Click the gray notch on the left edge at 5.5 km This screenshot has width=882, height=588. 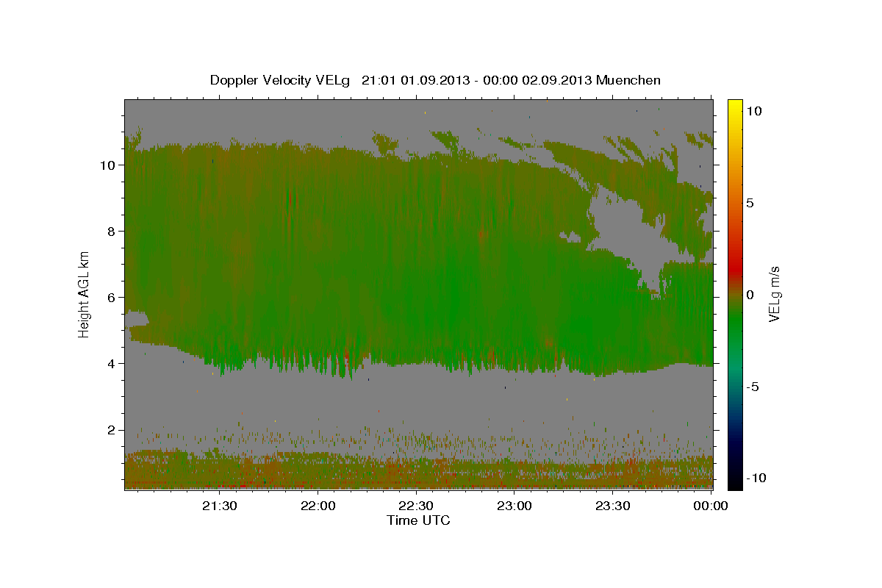point(135,319)
